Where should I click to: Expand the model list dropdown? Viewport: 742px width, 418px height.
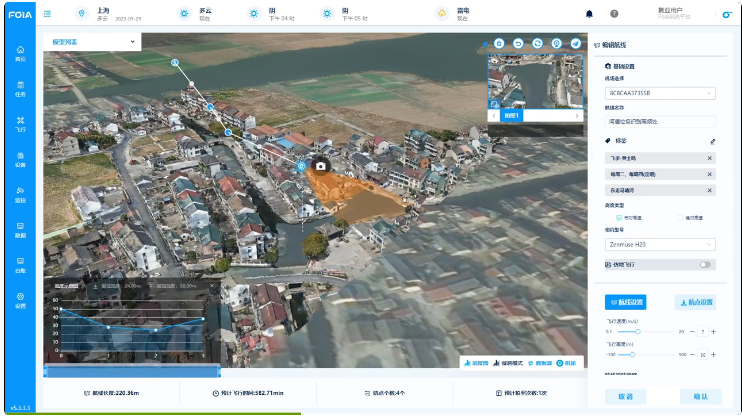pyautogui.click(x=92, y=42)
